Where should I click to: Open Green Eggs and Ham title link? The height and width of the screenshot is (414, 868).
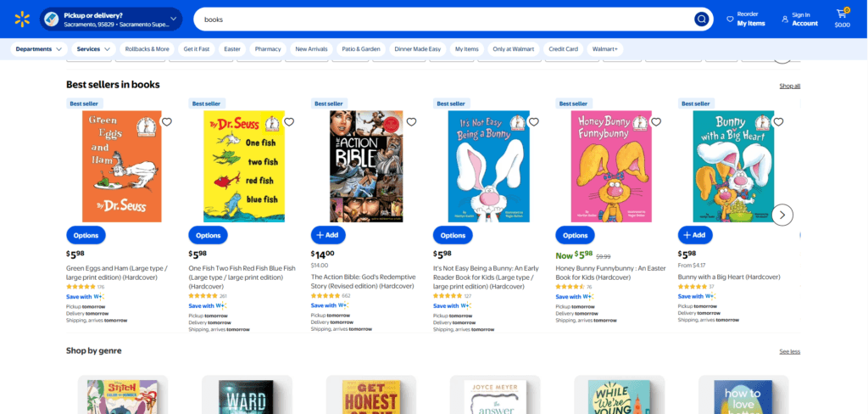(x=117, y=272)
